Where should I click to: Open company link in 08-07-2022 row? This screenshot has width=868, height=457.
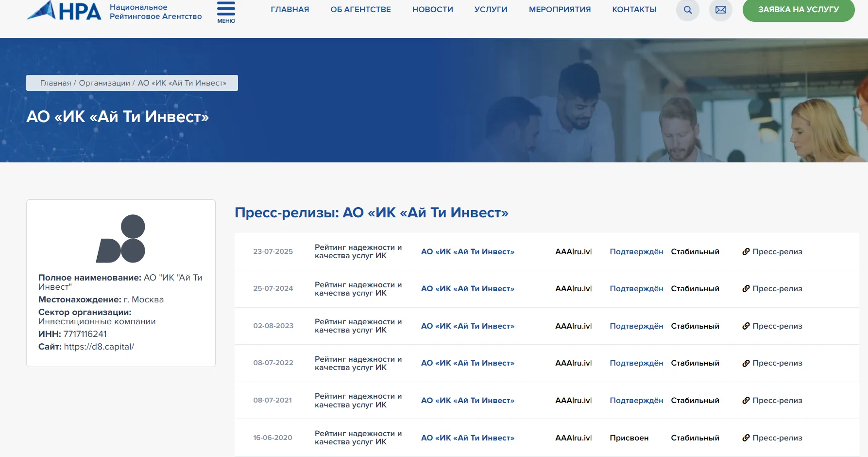point(467,363)
